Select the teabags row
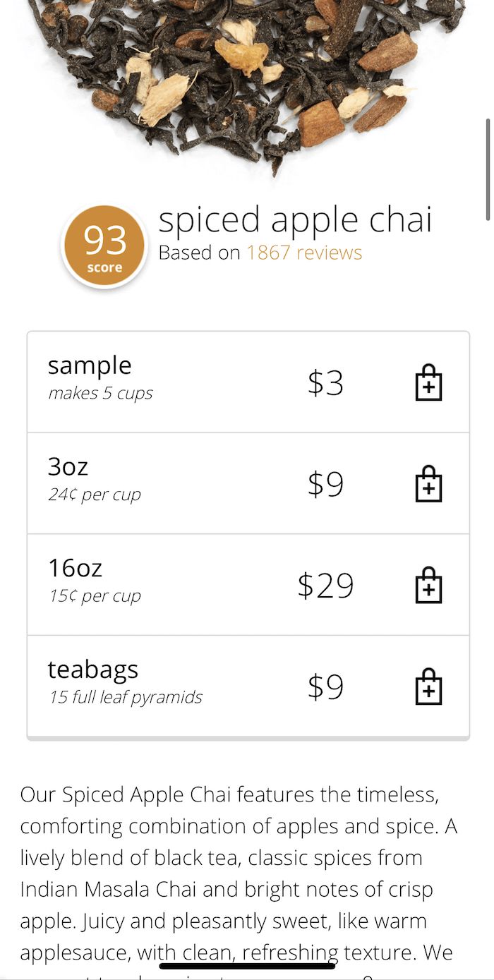The width and height of the screenshot is (494, 980). click(x=248, y=686)
